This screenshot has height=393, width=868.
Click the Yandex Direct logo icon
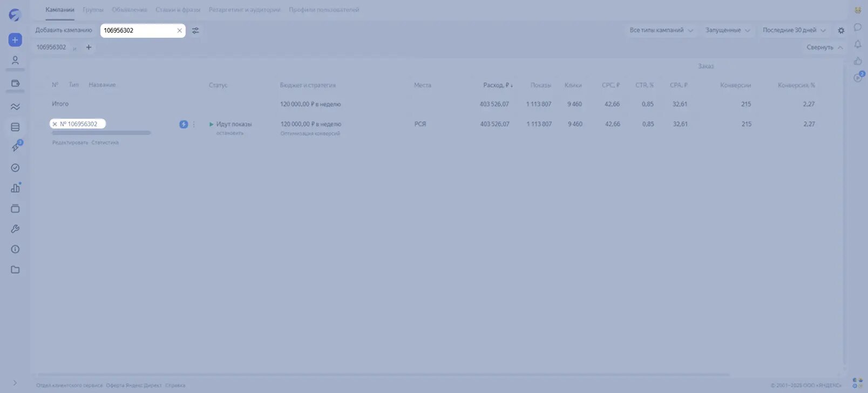[15, 15]
